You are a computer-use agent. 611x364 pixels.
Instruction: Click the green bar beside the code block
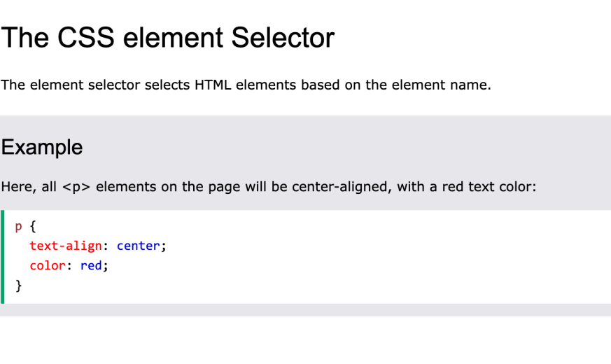[2, 257]
